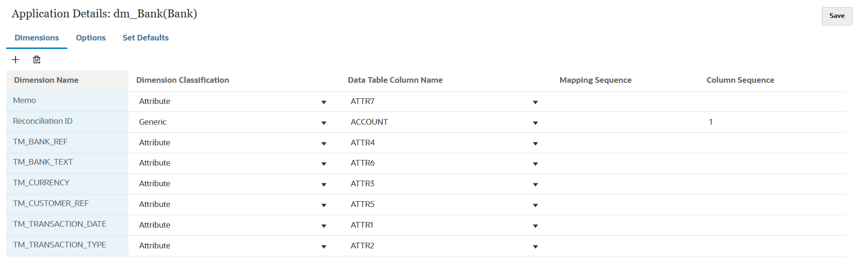The height and width of the screenshot is (278, 868).
Task: Open TM_CURRENCY classification dropdown arrow
Action: [324, 184]
